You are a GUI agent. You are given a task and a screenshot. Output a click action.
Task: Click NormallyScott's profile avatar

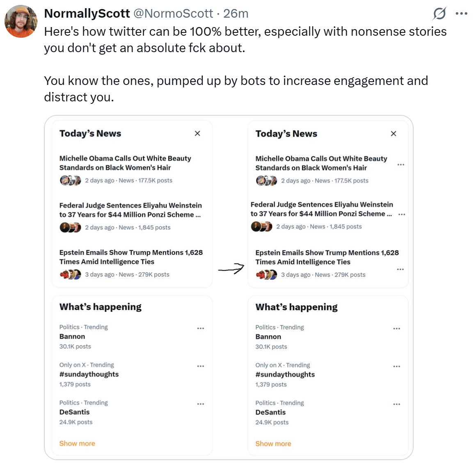coord(21,22)
